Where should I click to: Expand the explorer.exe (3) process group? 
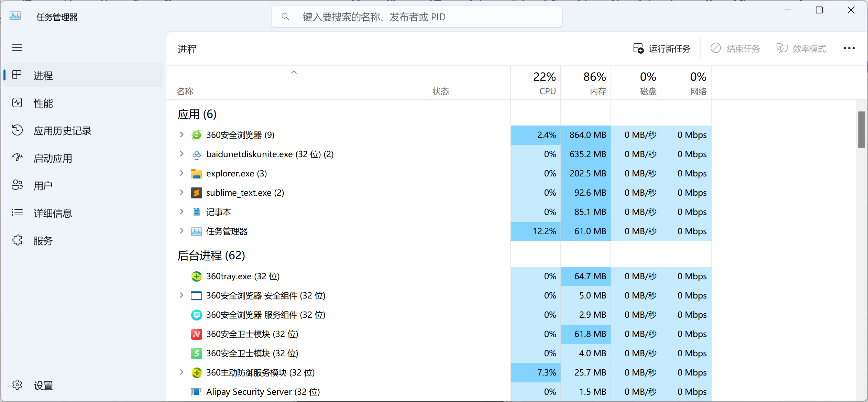click(x=182, y=173)
